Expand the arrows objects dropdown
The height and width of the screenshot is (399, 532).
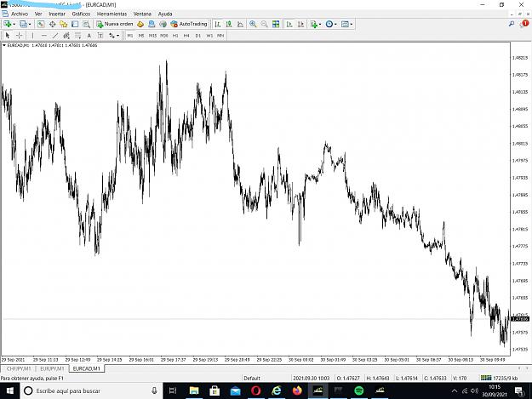tap(117, 36)
